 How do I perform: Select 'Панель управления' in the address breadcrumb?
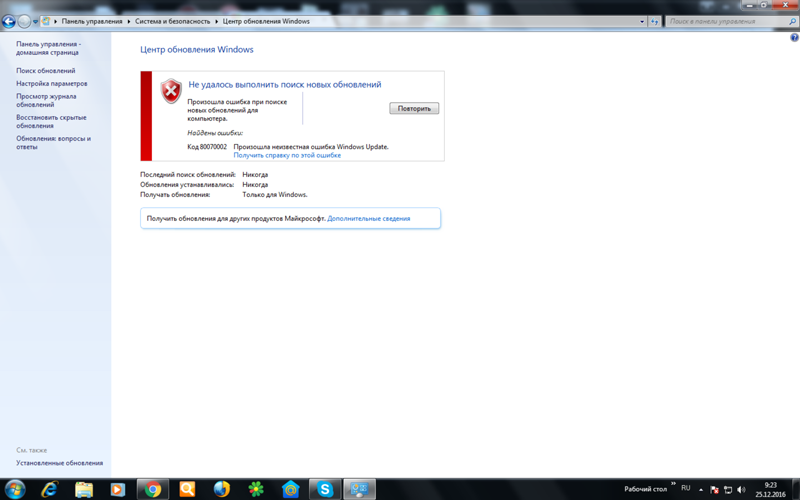tap(92, 21)
